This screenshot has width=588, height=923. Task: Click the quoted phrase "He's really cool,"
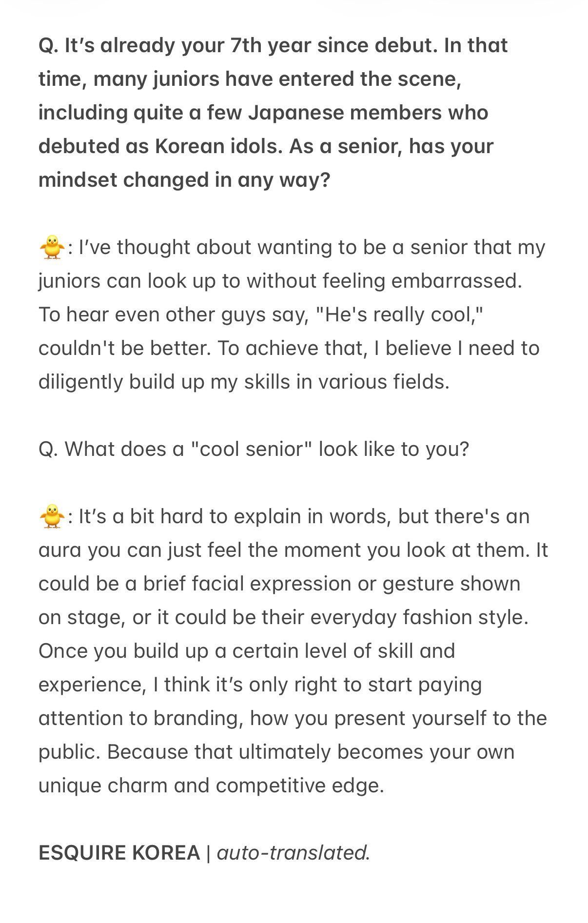(x=399, y=314)
